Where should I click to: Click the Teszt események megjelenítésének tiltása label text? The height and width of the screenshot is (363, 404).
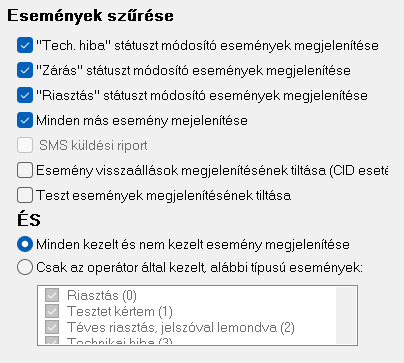click(163, 196)
